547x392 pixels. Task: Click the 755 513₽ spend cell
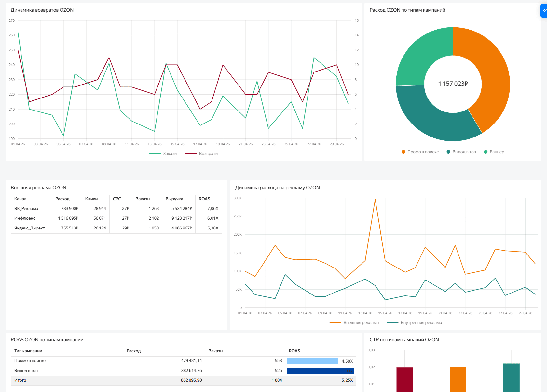[x=67, y=228]
